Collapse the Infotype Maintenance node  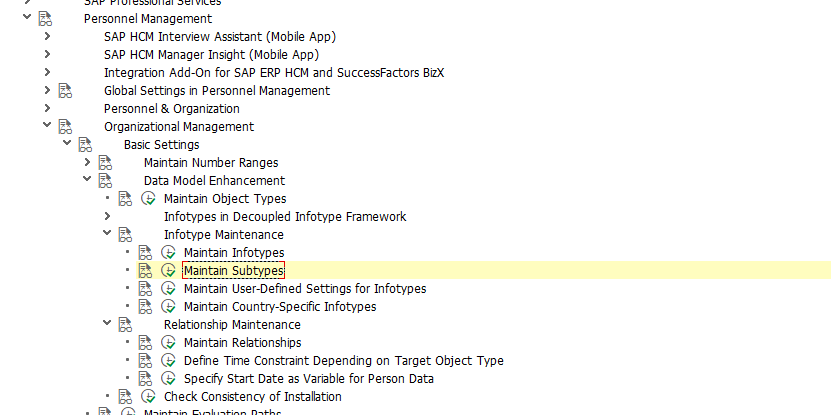coord(107,233)
